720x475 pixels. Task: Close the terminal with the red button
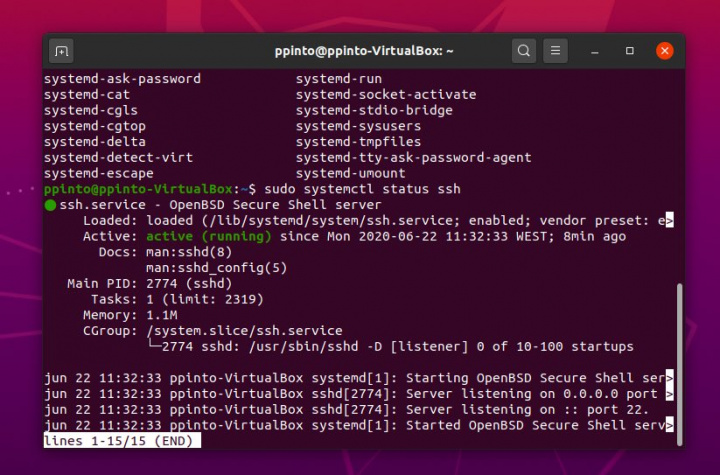coord(664,50)
